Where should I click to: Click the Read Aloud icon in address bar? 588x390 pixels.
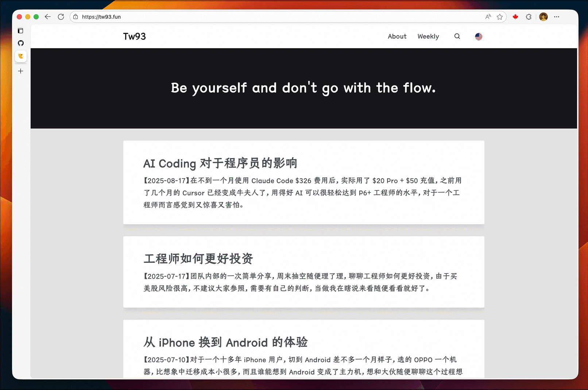[x=488, y=17]
